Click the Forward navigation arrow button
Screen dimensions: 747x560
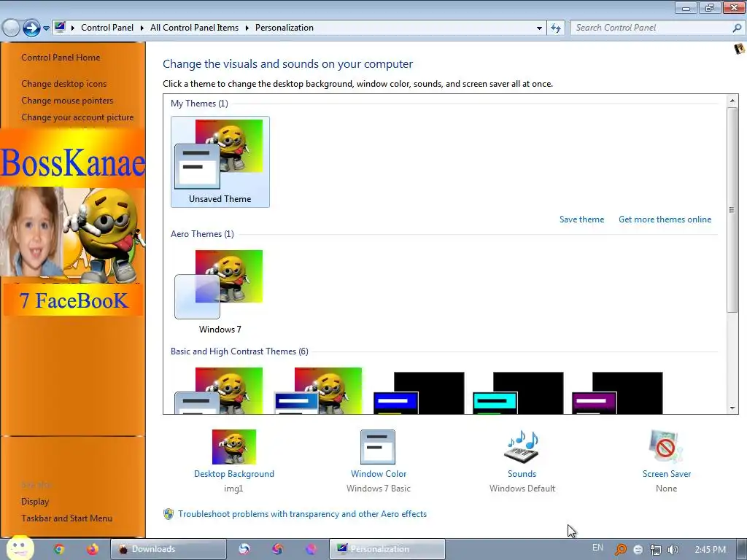click(31, 28)
